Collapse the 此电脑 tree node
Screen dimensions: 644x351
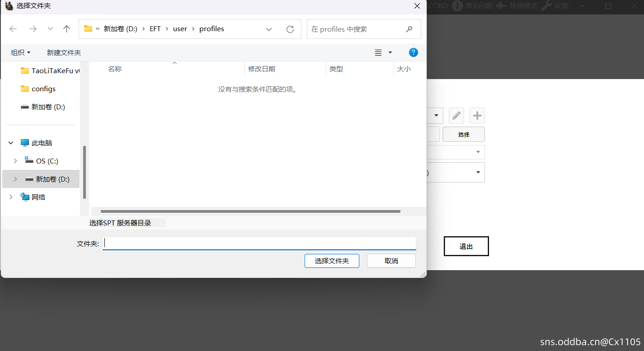11,143
